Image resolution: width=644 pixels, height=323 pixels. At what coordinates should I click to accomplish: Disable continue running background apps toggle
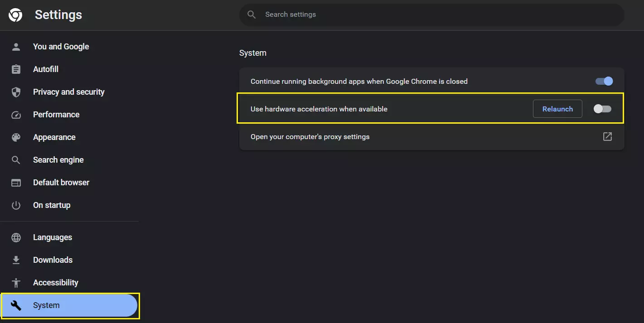click(x=603, y=81)
